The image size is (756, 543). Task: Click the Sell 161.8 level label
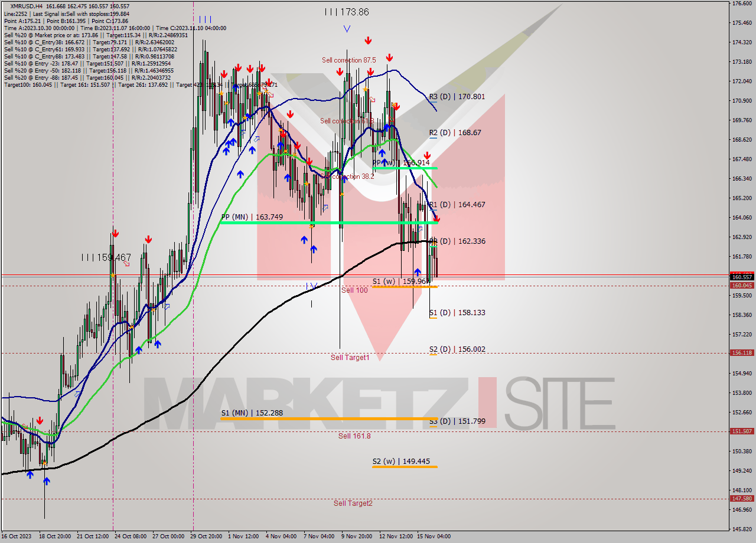(354, 436)
